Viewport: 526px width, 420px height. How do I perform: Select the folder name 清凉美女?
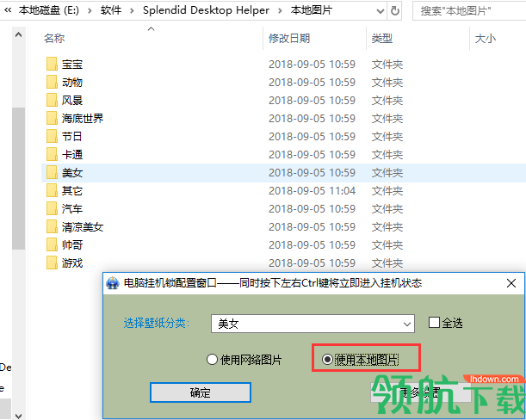click(83, 227)
